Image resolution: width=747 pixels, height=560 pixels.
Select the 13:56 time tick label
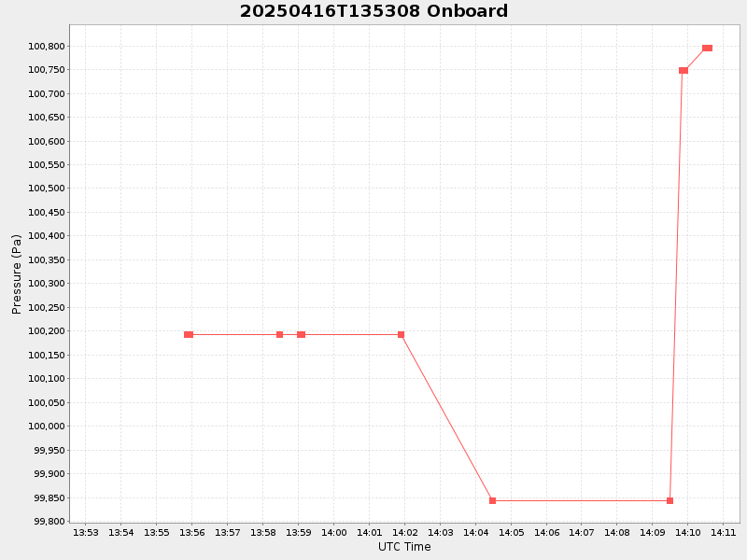point(192,532)
